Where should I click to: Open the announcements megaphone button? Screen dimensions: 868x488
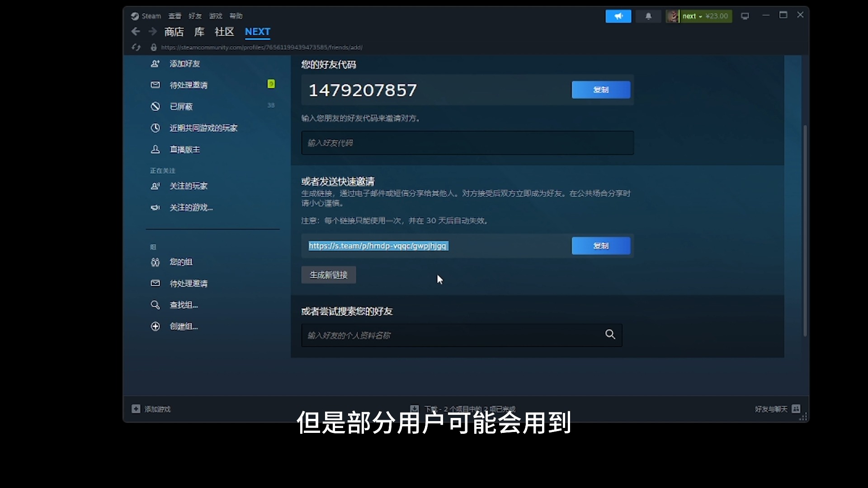[x=618, y=16]
